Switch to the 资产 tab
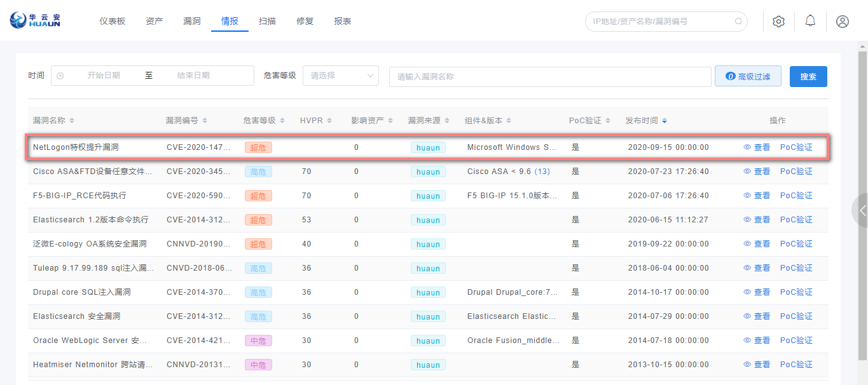 (x=154, y=21)
